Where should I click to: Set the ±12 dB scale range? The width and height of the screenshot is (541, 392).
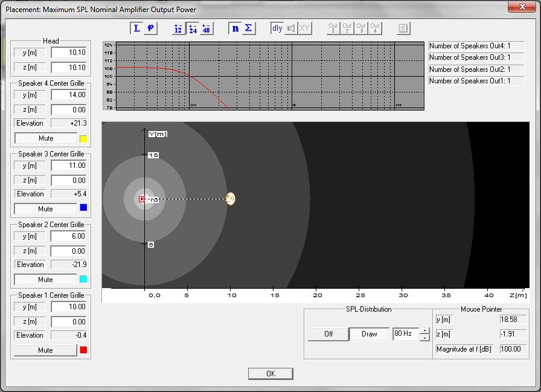(x=178, y=28)
